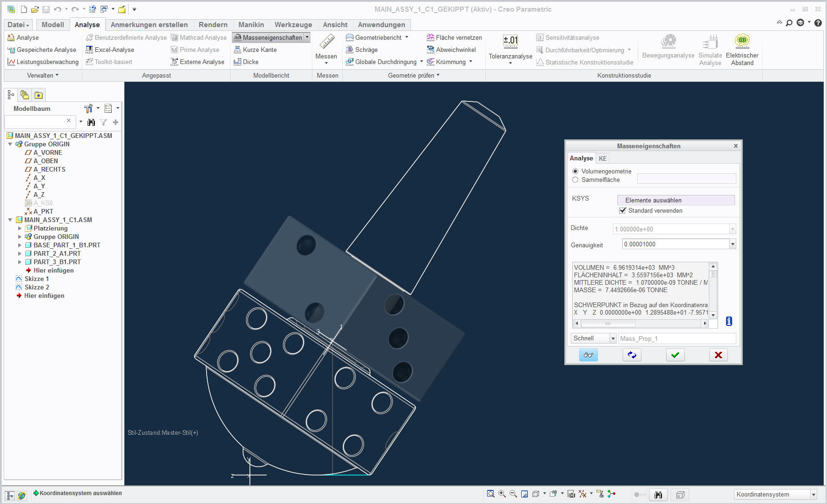Run the Dicke thickness check
827x504 pixels.
coord(246,62)
